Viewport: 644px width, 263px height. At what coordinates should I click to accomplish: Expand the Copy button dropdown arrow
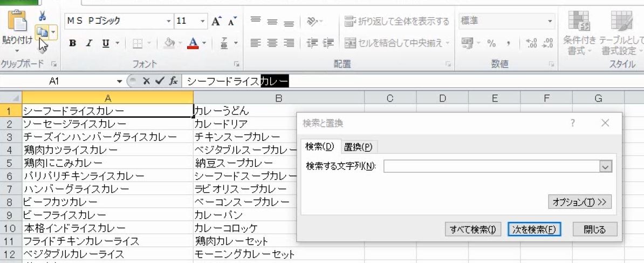pos(53,32)
